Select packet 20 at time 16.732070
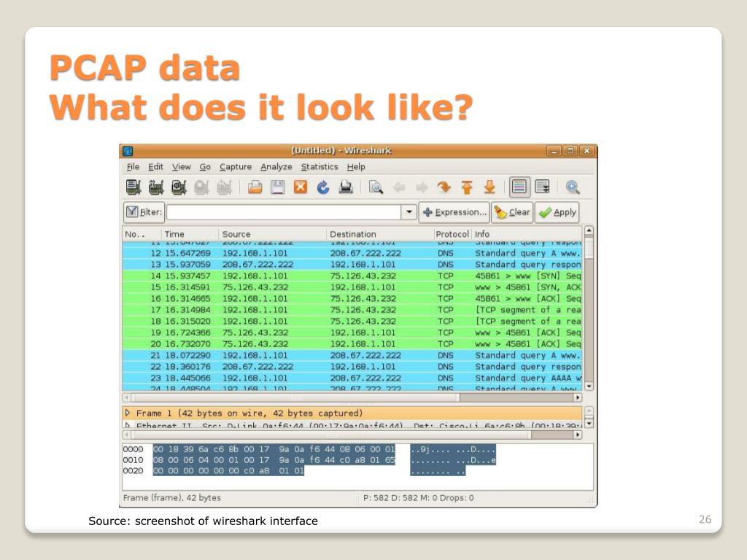Image resolution: width=747 pixels, height=560 pixels. [352, 344]
